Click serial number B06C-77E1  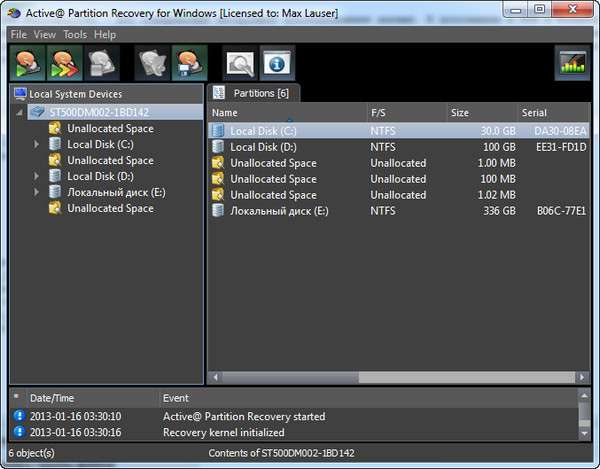[561, 211]
